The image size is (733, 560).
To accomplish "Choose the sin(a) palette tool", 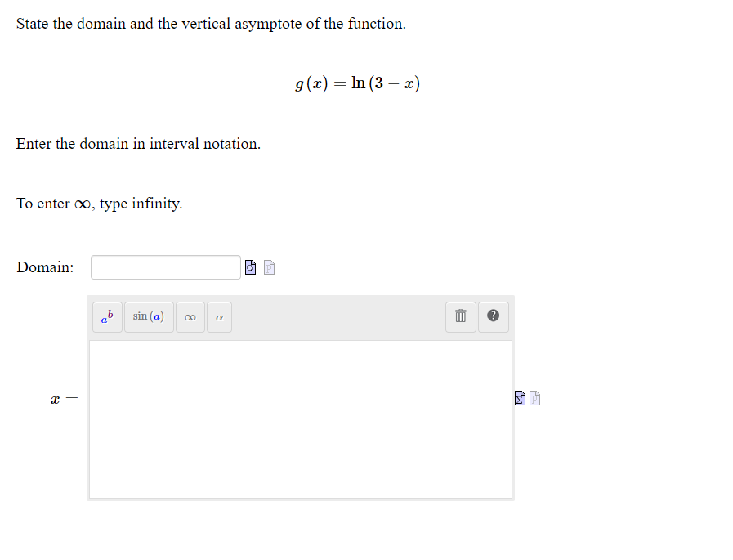I will point(149,317).
